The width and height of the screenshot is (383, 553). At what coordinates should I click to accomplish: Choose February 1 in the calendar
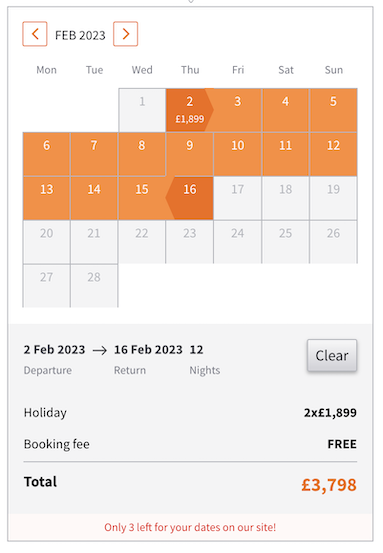[142, 110]
